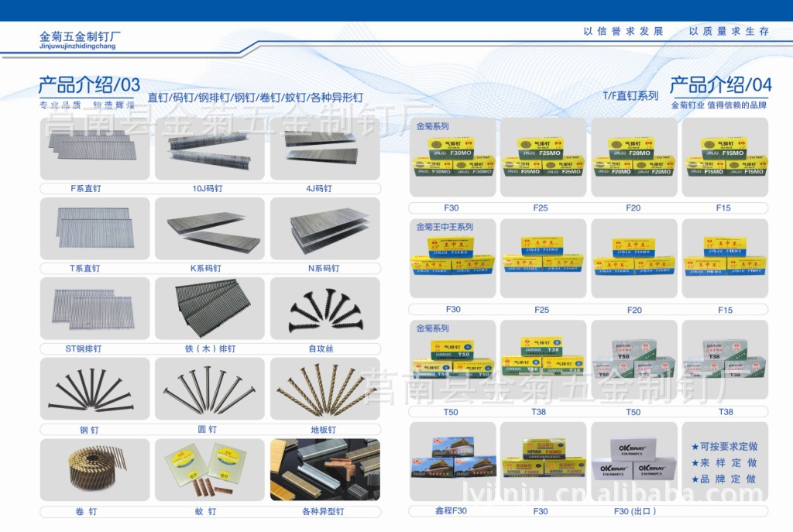Image resolution: width=793 pixels, height=532 pixels.
Task: Click the ST钢排钉 caption
Action: [x=84, y=349]
